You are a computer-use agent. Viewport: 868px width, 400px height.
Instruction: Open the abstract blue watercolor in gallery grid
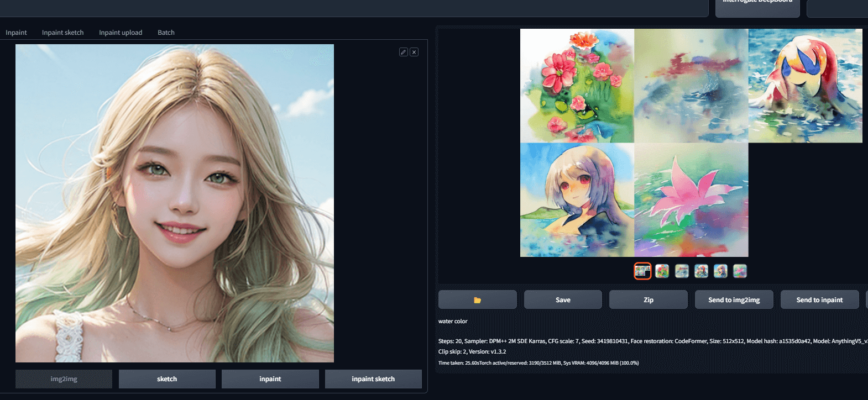[691, 86]
